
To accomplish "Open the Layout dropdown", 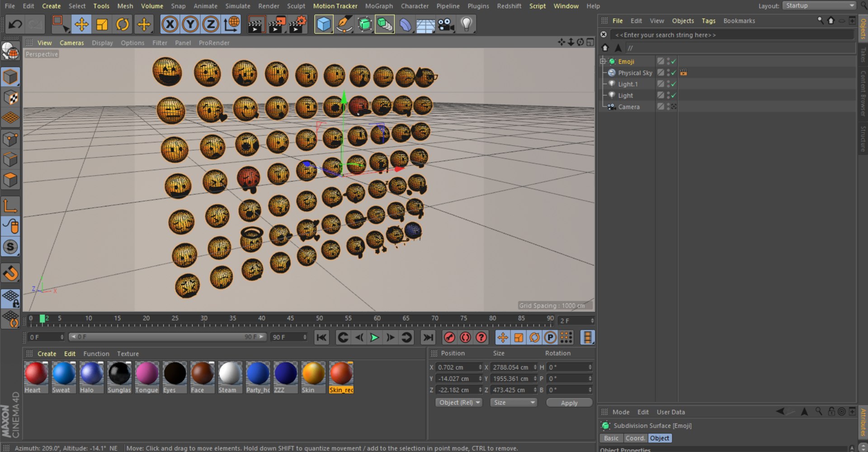I will [820, 6].
